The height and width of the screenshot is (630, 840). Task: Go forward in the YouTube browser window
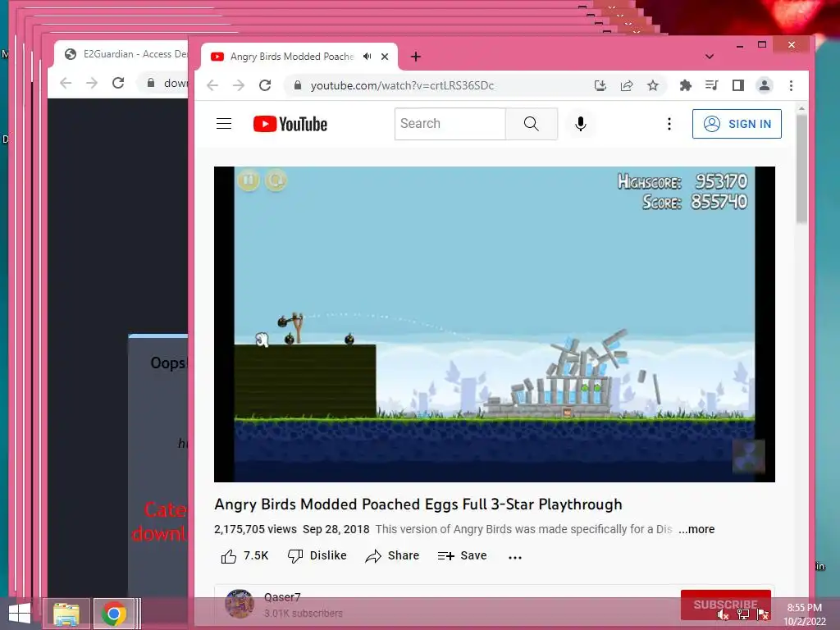coord(239,85)
